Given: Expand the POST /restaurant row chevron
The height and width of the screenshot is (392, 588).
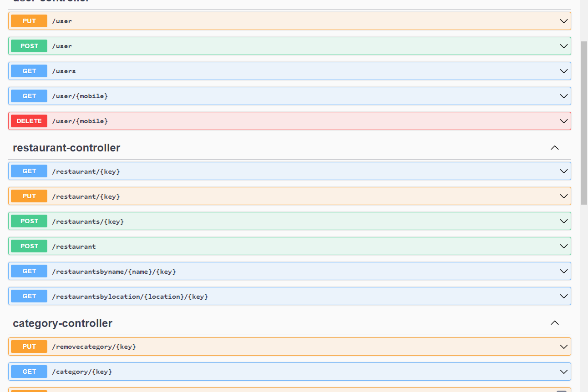Looking at the screenshot, I should pyautogui.click(x=564, y=246).
